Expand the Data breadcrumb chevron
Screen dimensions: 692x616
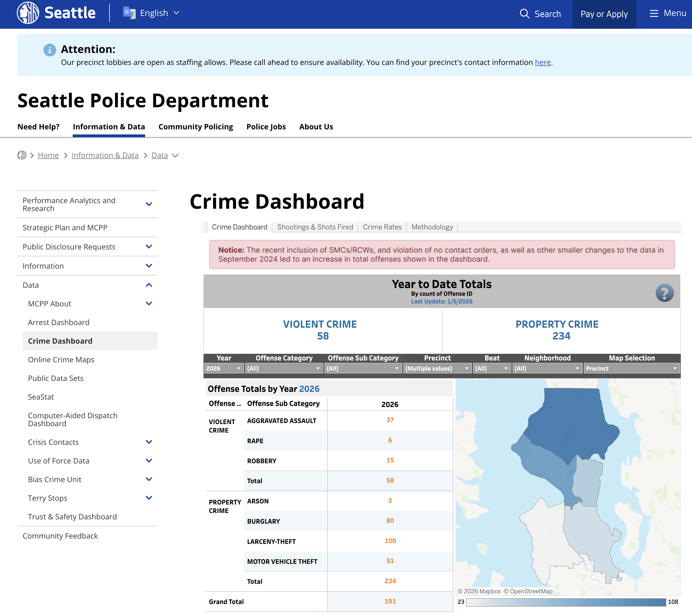click(176, 156)
